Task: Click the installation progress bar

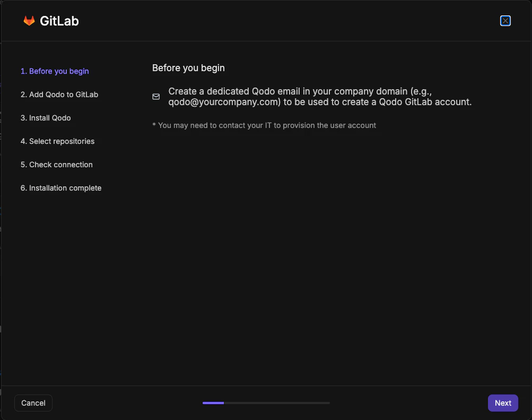Action: 266,403
